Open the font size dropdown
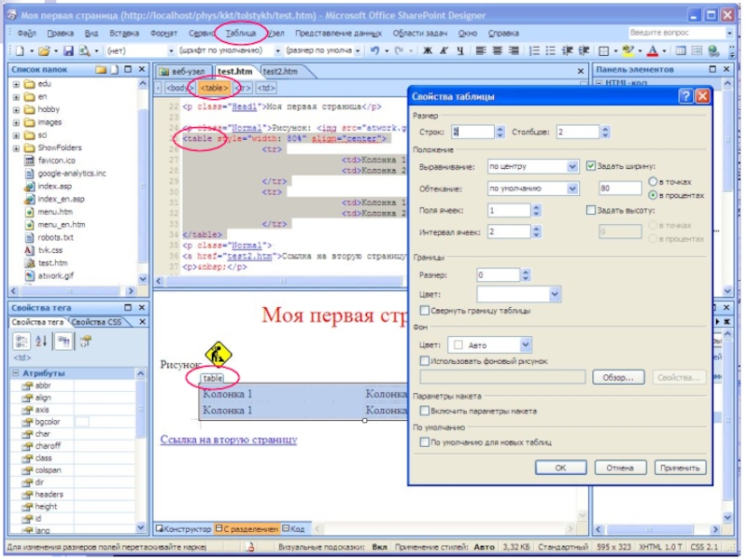 pyautogui.click(x=358, y=50)
